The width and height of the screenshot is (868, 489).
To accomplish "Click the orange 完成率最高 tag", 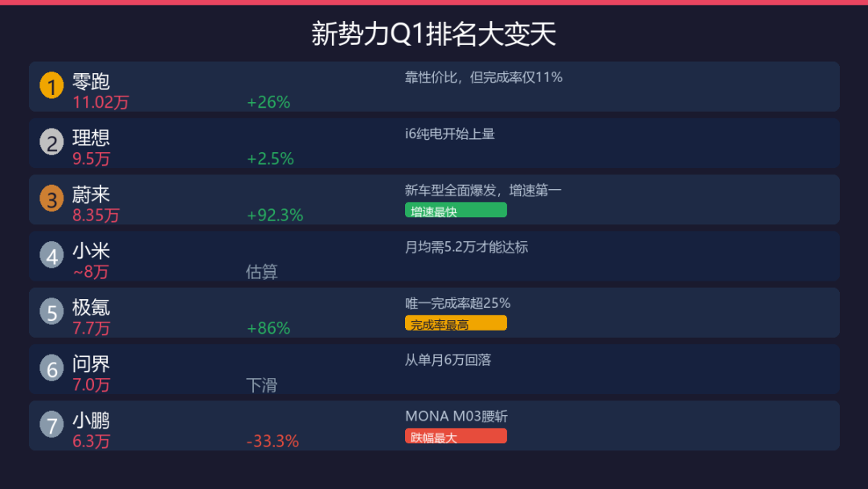I will click(x=456, y=323).
